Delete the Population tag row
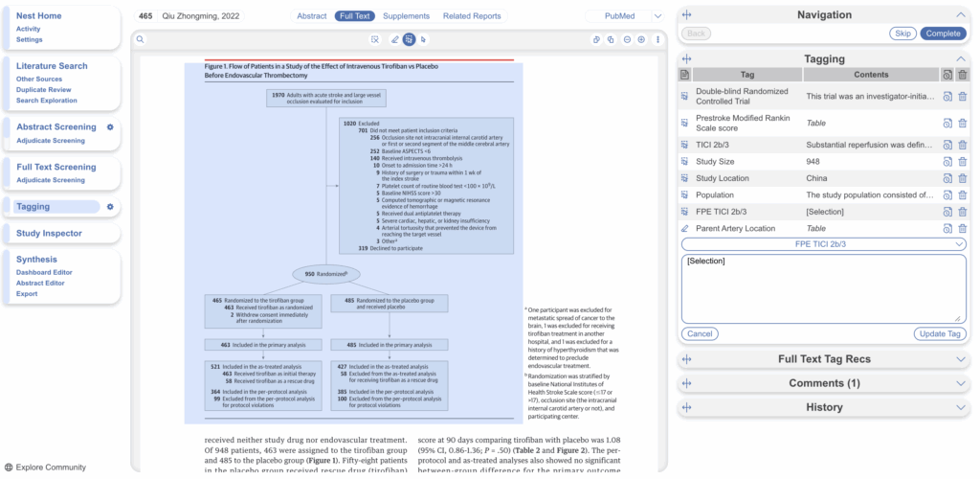The width and height of the screenshot is (980, 479). (x=963, y=194)
